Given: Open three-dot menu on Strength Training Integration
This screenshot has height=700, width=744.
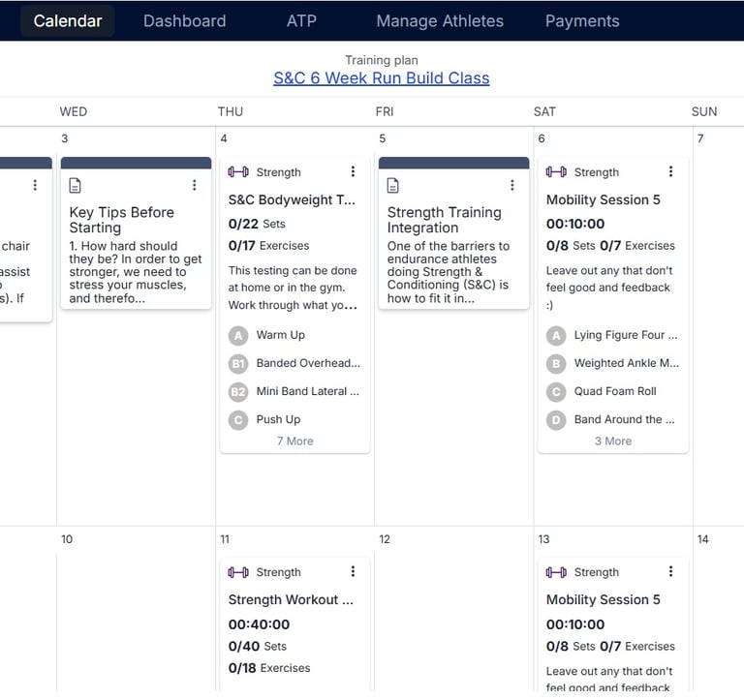Looking at the screenshot, I should (x=511, y=185).
